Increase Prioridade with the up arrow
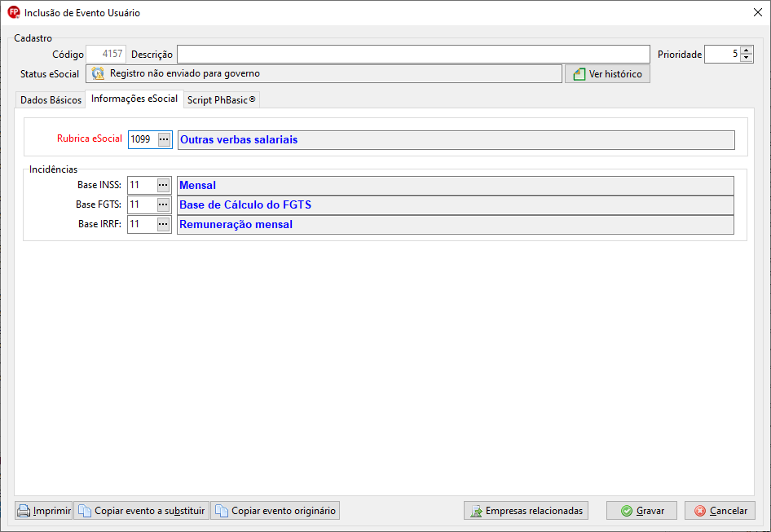The image size is (771, 532). point(747,51)
